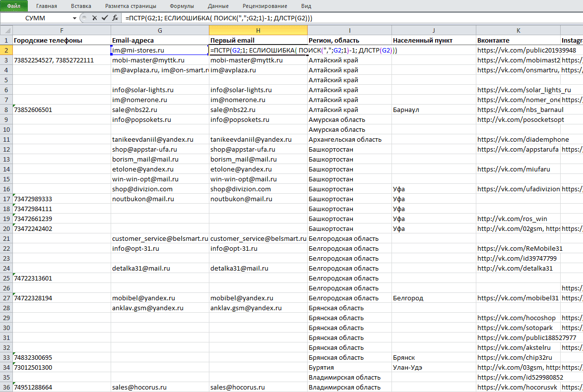The width and height of the screenshot is (583, 392).
Task: Click the Регион, область header cell
Action: pos(349,41)
